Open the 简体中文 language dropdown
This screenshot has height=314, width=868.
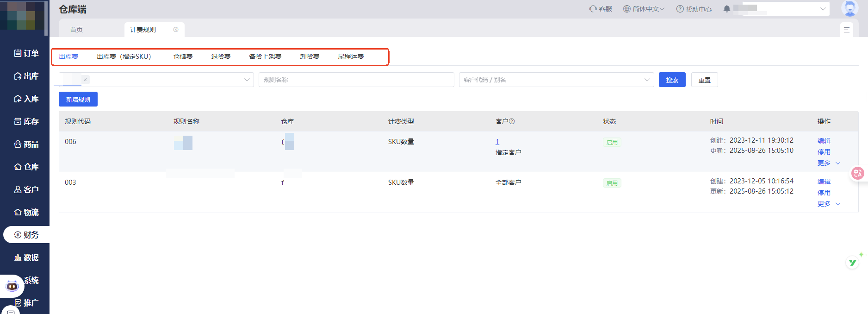pyautogui.click(x=644, y=9)
